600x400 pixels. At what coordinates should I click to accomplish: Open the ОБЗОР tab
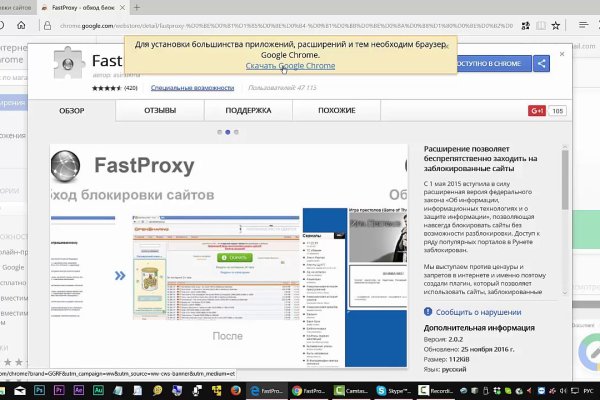click(72, 111)
